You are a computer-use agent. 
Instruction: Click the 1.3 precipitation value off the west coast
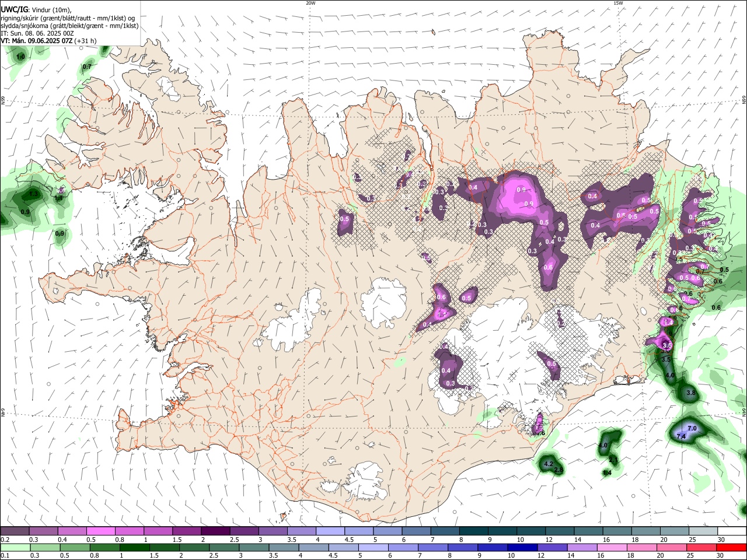pyautogui.click(x=33, y=194)
